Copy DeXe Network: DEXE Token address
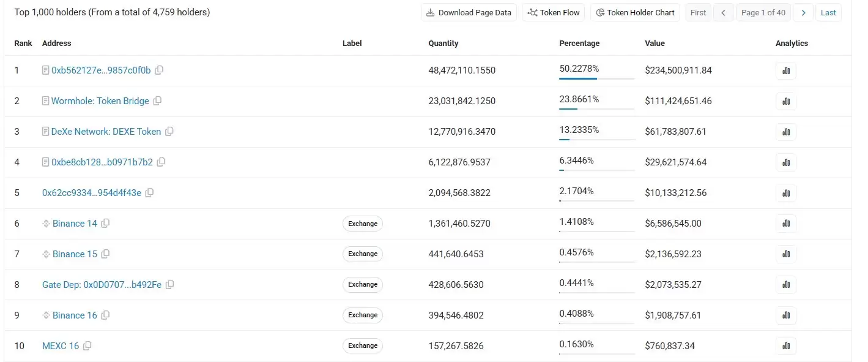 pos(169,132)
